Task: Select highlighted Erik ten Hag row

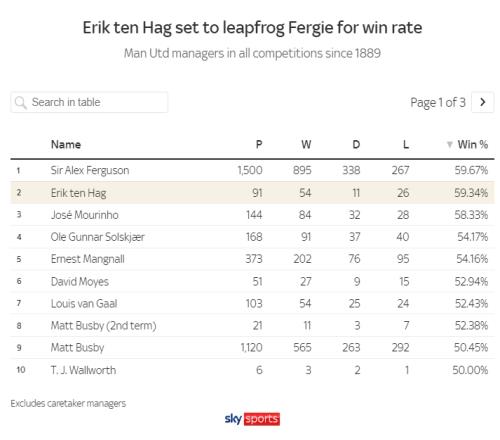Action: pos(252,193)
